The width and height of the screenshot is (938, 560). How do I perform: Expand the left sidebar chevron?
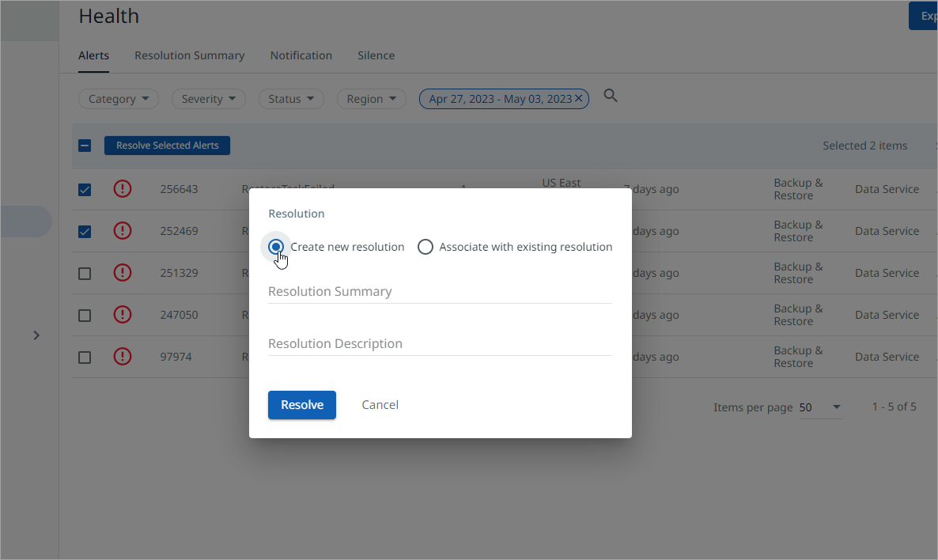point(36,335)
